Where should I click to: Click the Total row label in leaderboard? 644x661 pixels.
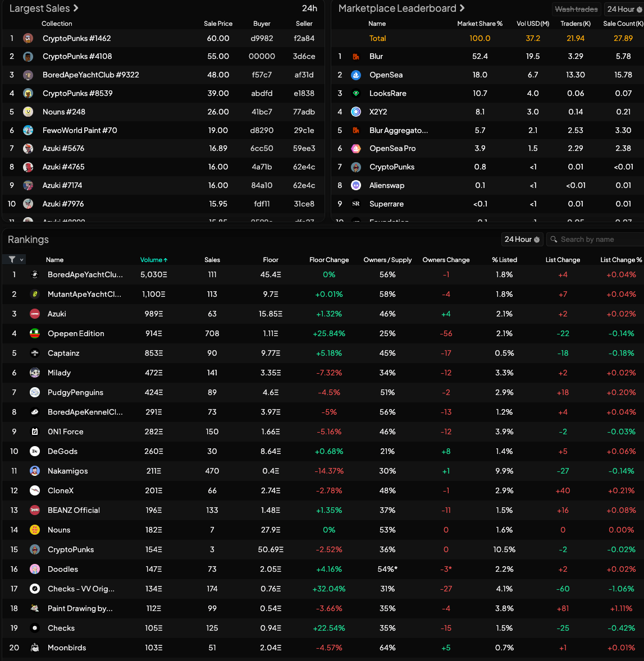click(x=377, y=38)
